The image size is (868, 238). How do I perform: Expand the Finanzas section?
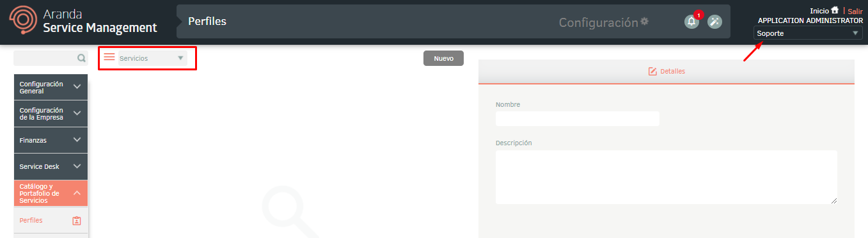pyautogui.click(x=51, y=139)
